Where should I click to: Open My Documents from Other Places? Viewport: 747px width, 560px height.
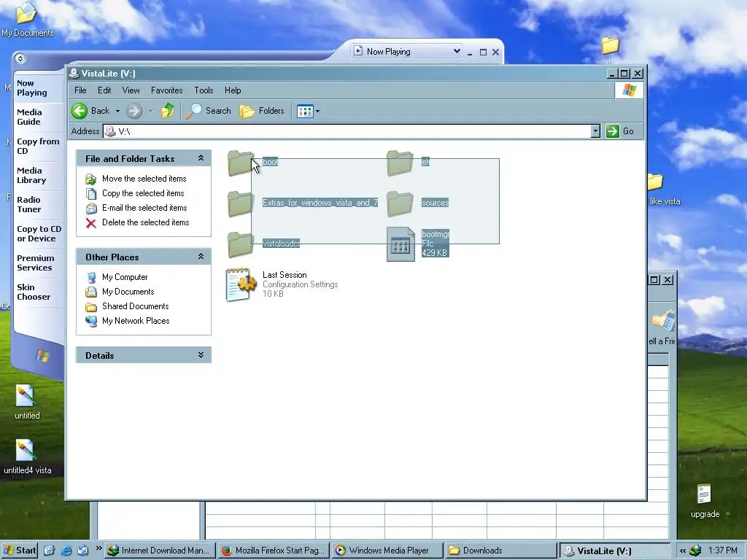coord(128,292)
